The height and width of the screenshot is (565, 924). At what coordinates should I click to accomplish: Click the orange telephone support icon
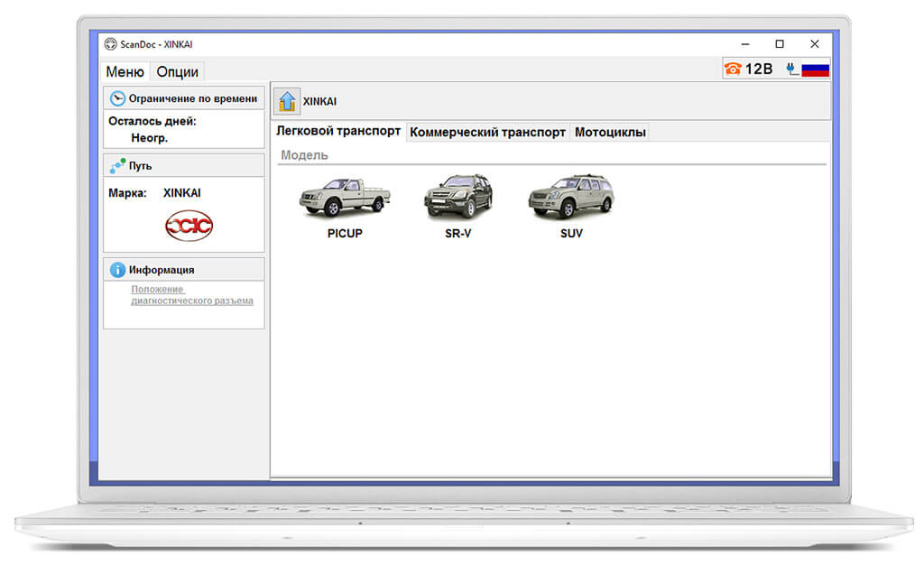tap(733, 69)
